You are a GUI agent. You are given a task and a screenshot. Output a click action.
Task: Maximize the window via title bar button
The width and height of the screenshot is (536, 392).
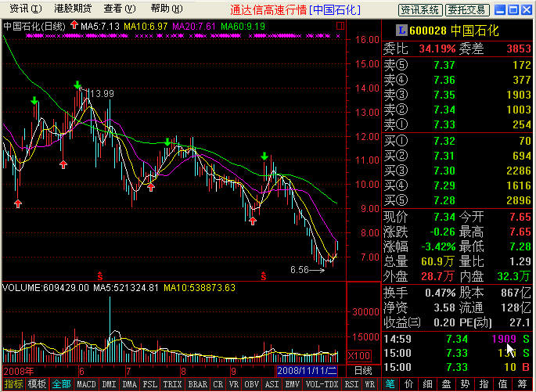[x=513, y=10]
